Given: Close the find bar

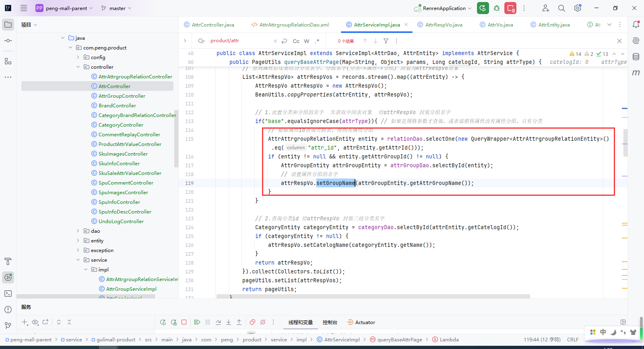Looking at the screenshot, I should click(x=619, y=41).
